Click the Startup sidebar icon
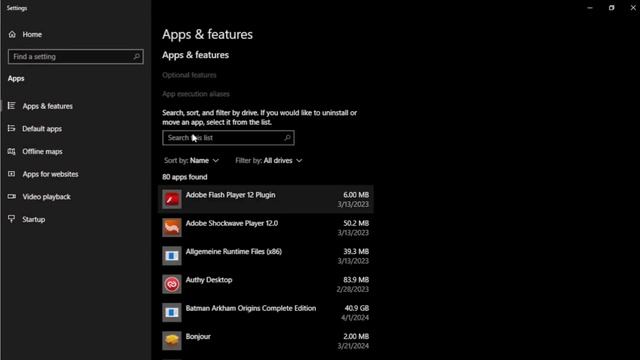 click(12, 219)
